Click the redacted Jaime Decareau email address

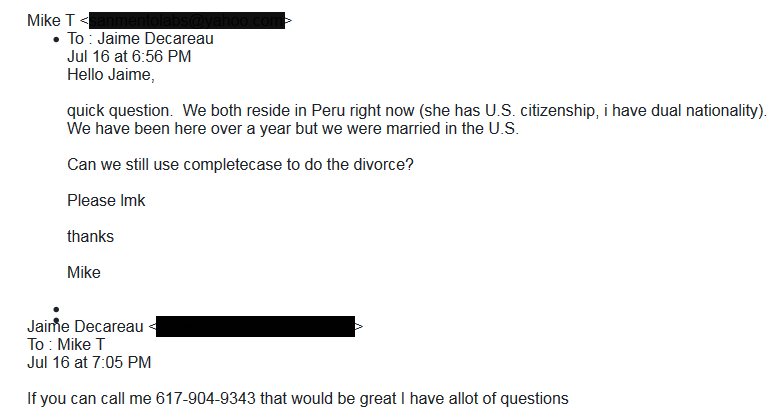(x=255, y=327)
